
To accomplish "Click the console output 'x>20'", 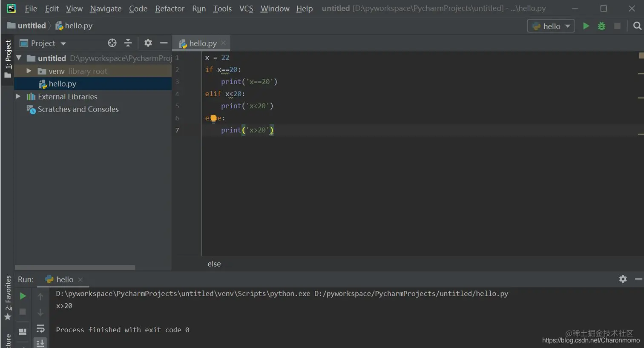I will [64, 306].
